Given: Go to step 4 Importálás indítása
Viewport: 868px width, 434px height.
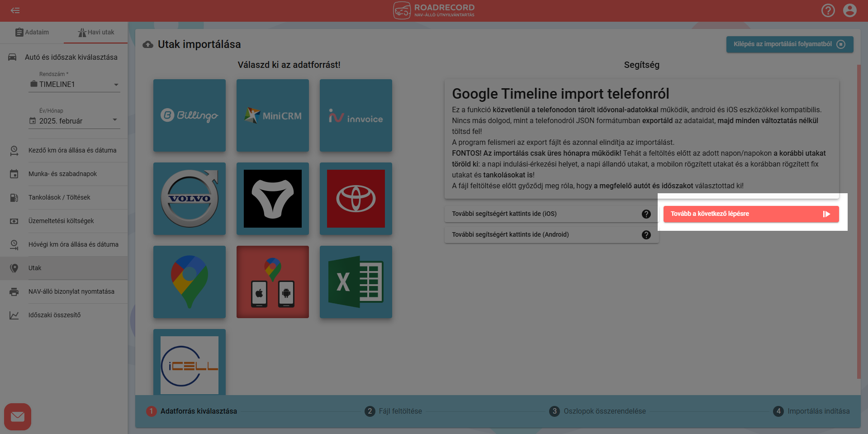Looking at the screenshot, I should (x=811, y=411).
